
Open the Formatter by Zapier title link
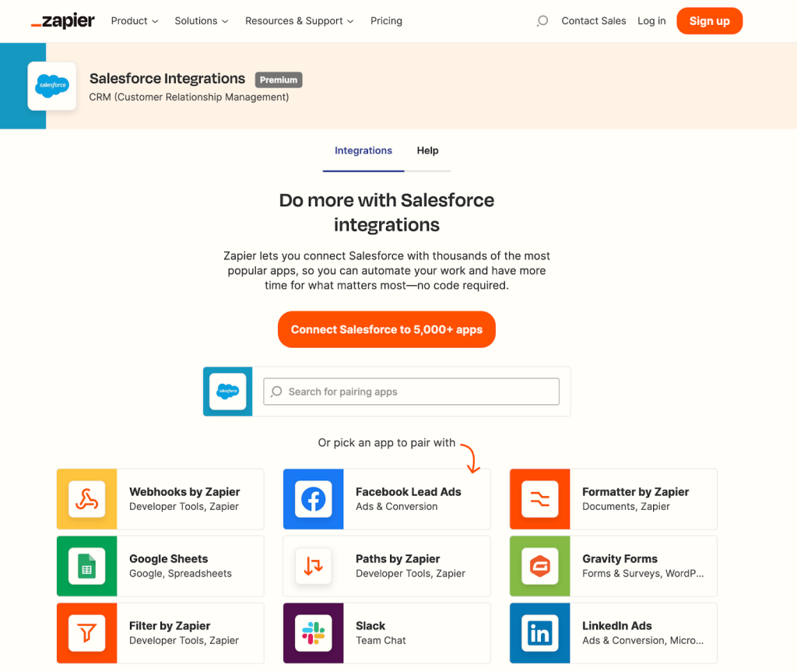pyautogui.click(x=635, y=492)
